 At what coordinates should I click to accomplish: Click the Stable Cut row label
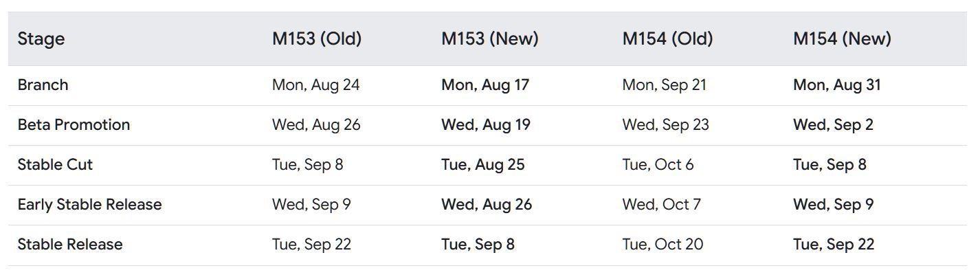pos(55,165)
